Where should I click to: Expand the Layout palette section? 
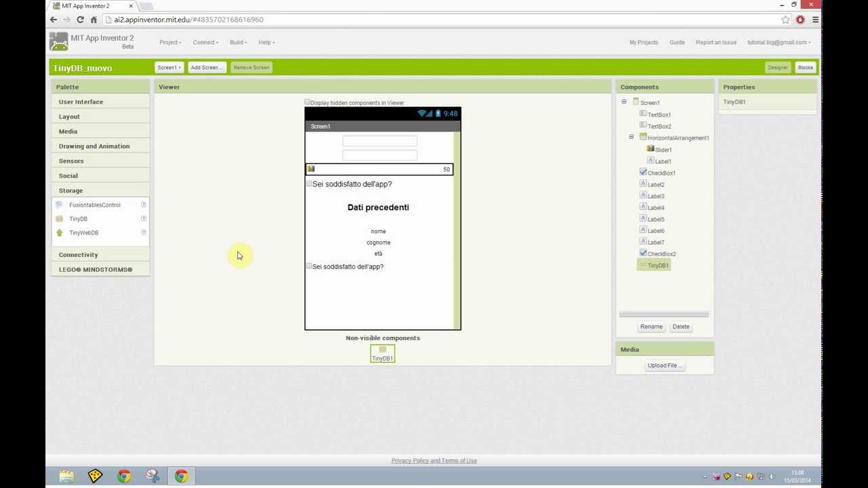point(100,117)
